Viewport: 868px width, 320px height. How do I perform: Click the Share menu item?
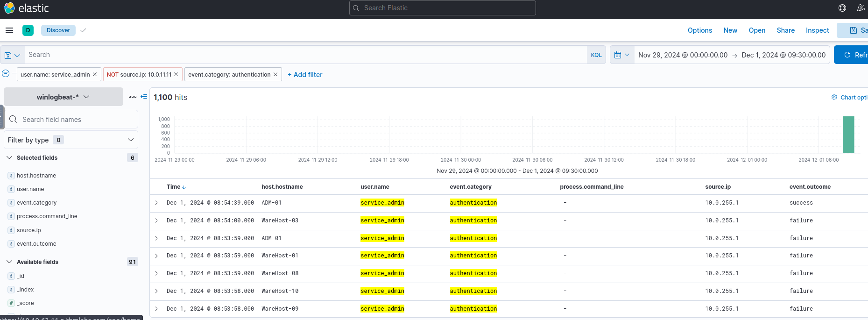[785, 30]
